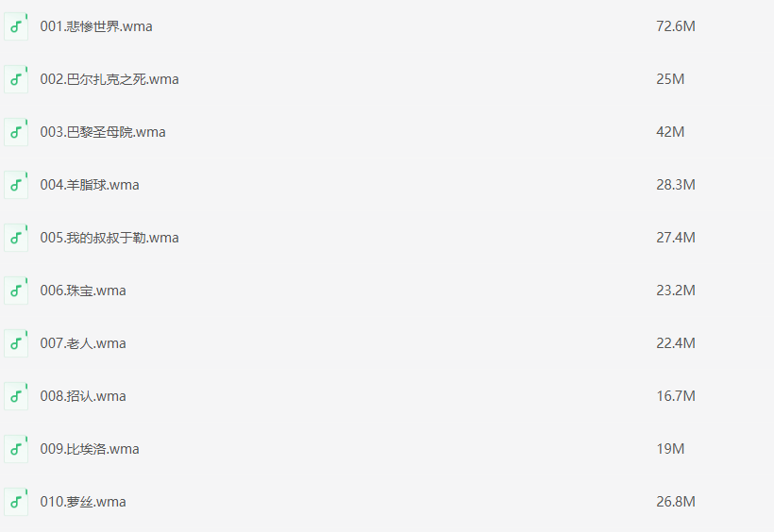Select the music icon of 009.比埃洛.wma
This screenshot has height=532, width=774.
(x=16, y=449)
